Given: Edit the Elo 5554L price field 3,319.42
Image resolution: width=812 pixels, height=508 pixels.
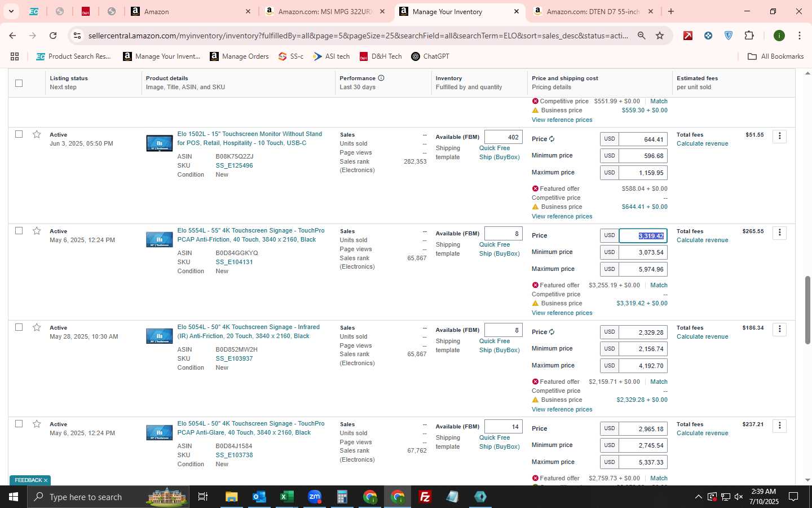Looking at the screenshot, I should (643, 236).
